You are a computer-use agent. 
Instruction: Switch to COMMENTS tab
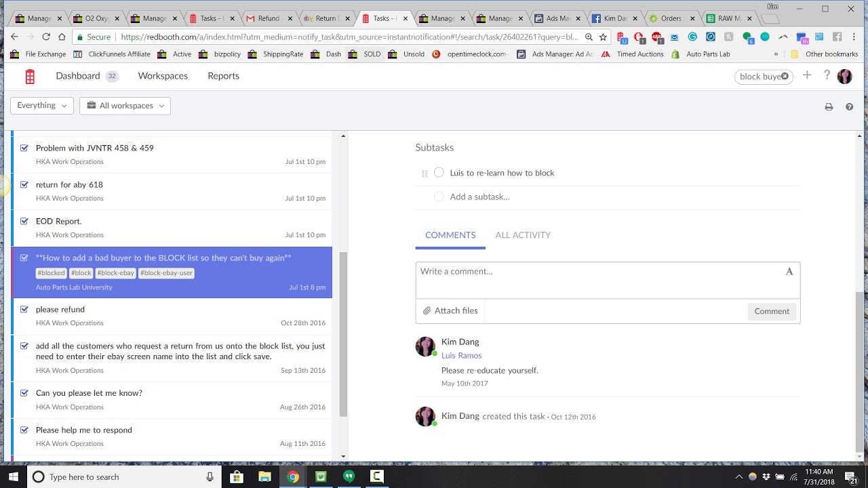(x=450, y=235)
